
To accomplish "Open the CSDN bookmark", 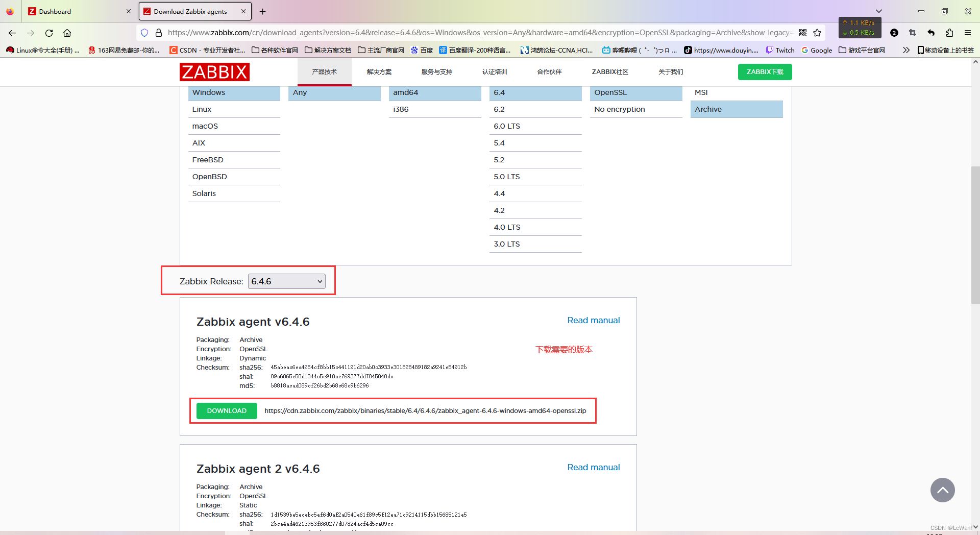I will (x=207, y=50).
